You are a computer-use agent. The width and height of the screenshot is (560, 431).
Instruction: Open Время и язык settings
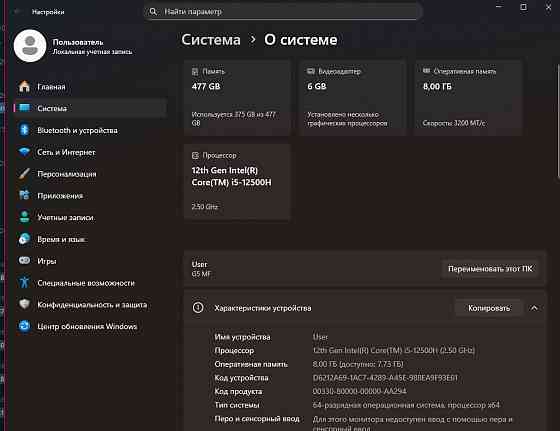[90, 239]
